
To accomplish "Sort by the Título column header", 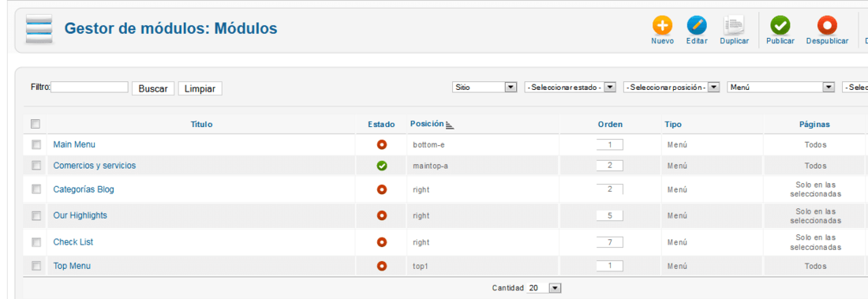I will pyautogui.click(x=201, y=125).
